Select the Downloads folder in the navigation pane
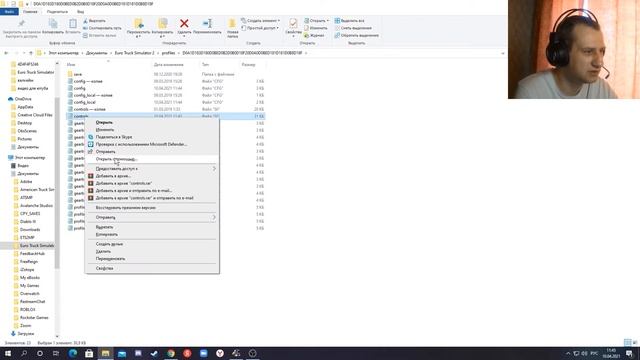The image size is (640, 360). pyautogui.click(x=30, y=229)
